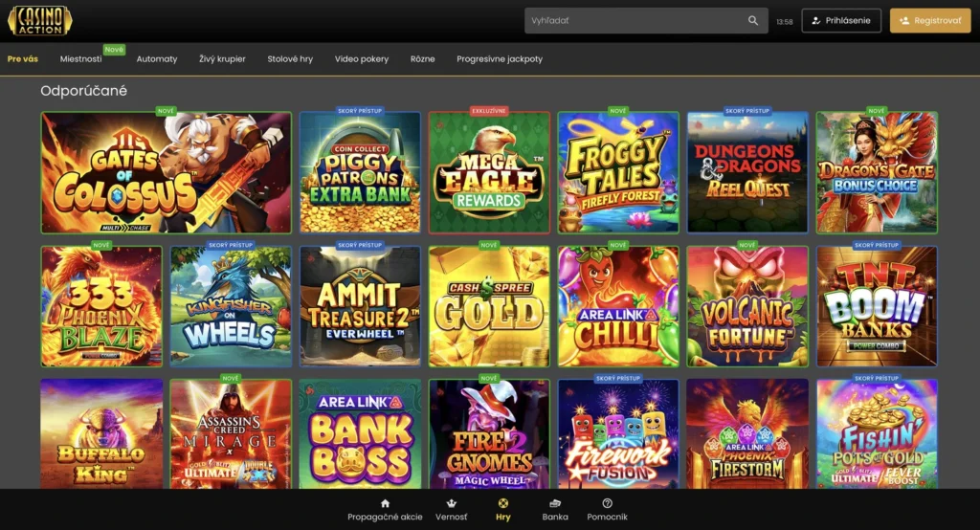980x530 pixels.
Task: Click the Exkluzívne badge on Mega Eagle
Action: (x=489, y=111)
